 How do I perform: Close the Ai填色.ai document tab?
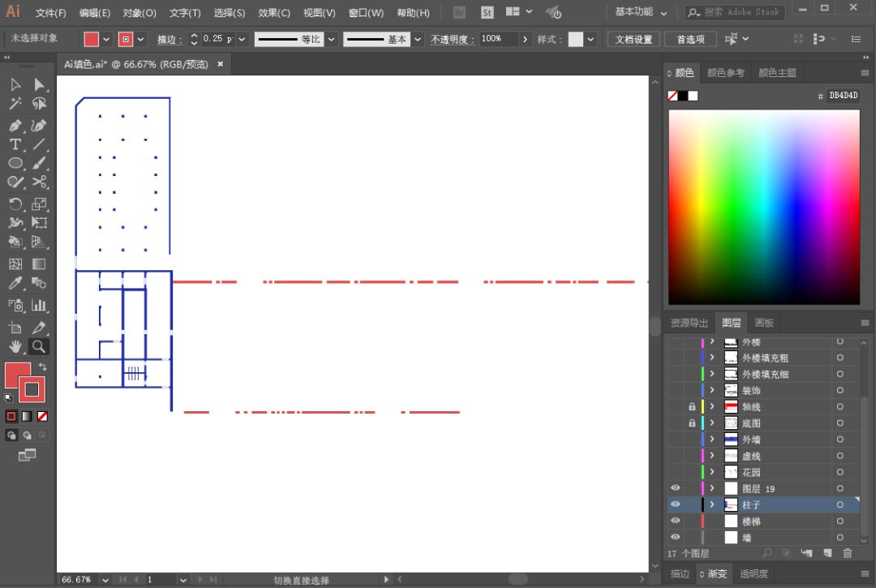click(221, 64)
